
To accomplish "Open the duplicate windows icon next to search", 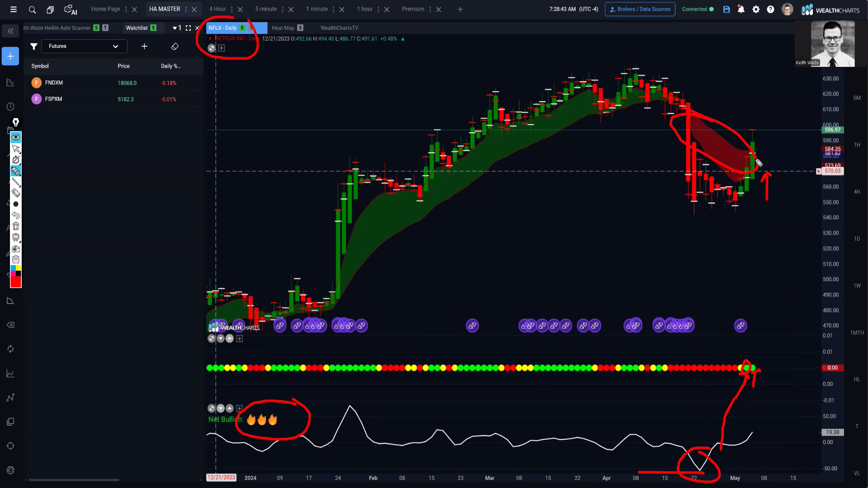I will click(x=50, y=9).
